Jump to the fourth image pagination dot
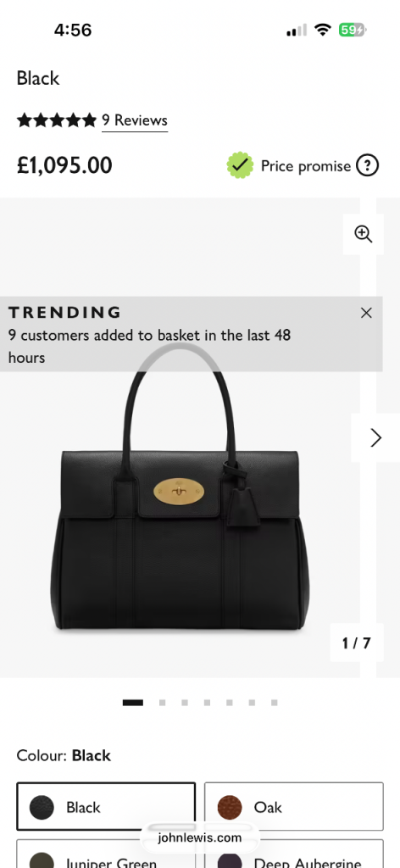The image size is (400, 868). pos(207,703)
